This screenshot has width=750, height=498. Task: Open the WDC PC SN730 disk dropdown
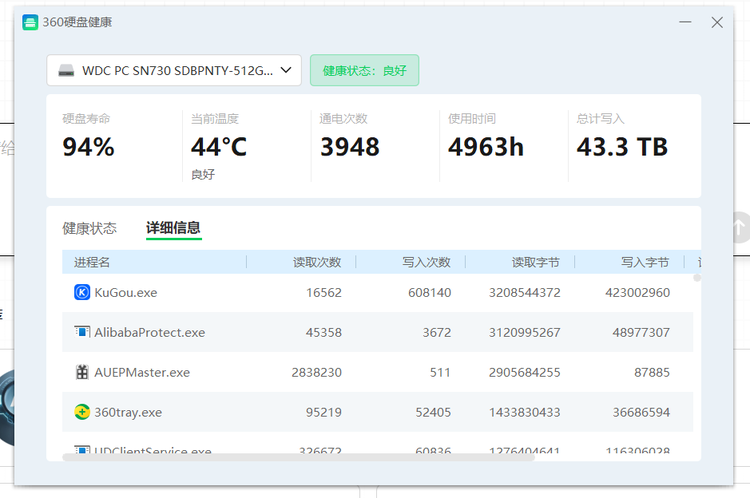[174, 71]
